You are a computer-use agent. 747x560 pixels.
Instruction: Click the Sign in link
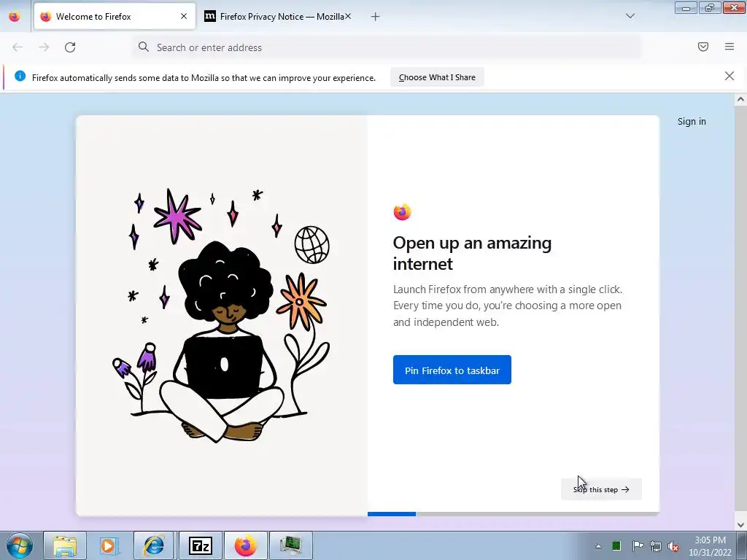click(x=692, y=122)
